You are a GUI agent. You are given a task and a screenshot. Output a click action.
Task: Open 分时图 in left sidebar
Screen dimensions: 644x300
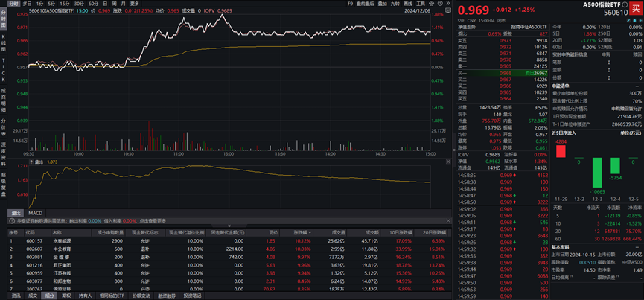tap(3, 20)
